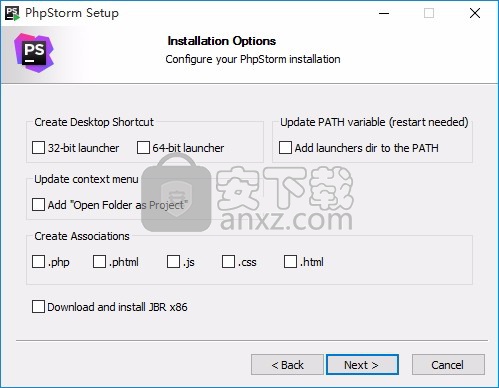Enable the 32-bit launcher desktop shortcut
499x388 pixels.
click(38, 148)
